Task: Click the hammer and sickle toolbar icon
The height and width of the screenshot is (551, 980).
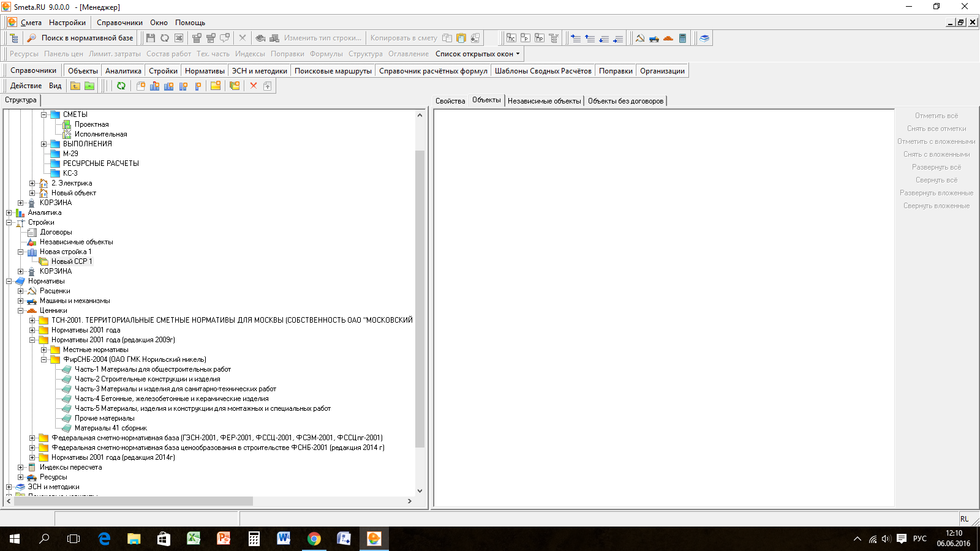Action: (x=640, y=38)
